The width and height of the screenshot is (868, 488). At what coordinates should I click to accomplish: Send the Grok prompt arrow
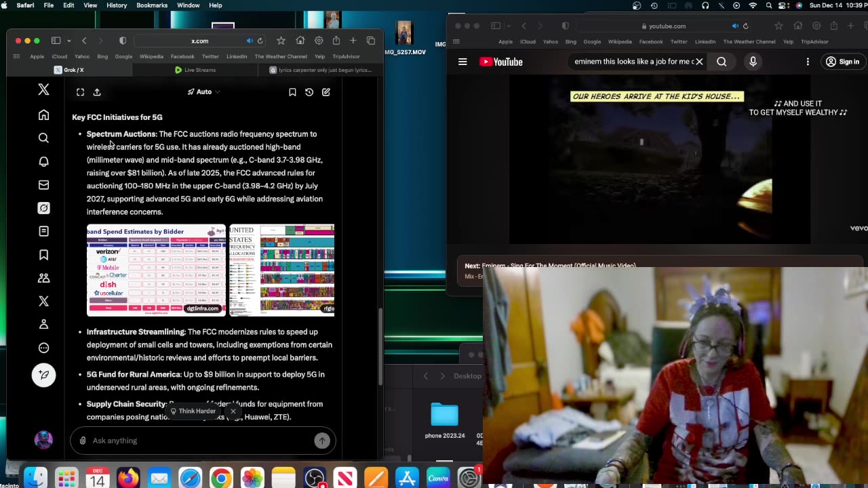click(321, 441)
